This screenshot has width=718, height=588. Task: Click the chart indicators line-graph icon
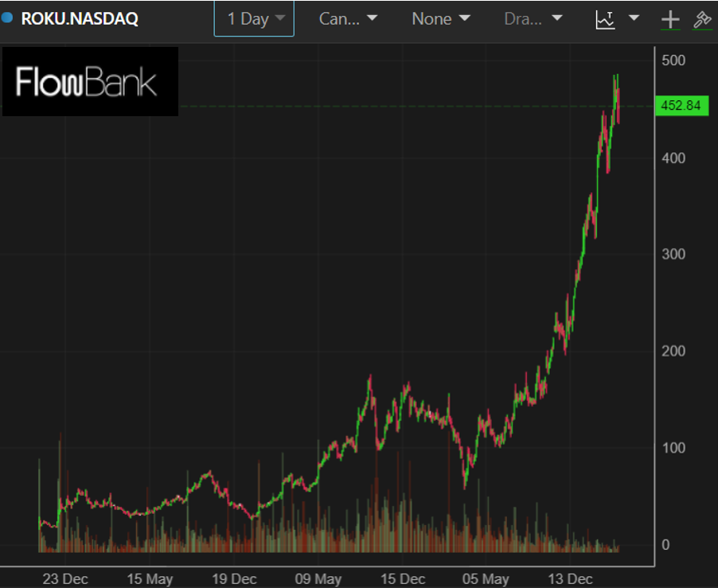(606, 19)
